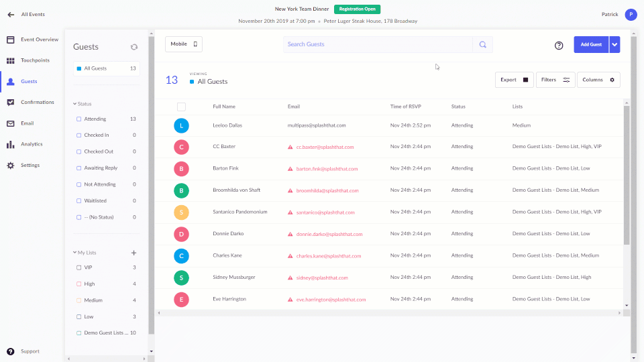Click Leeloo Dallas's avatar circle

click(181, 125)
